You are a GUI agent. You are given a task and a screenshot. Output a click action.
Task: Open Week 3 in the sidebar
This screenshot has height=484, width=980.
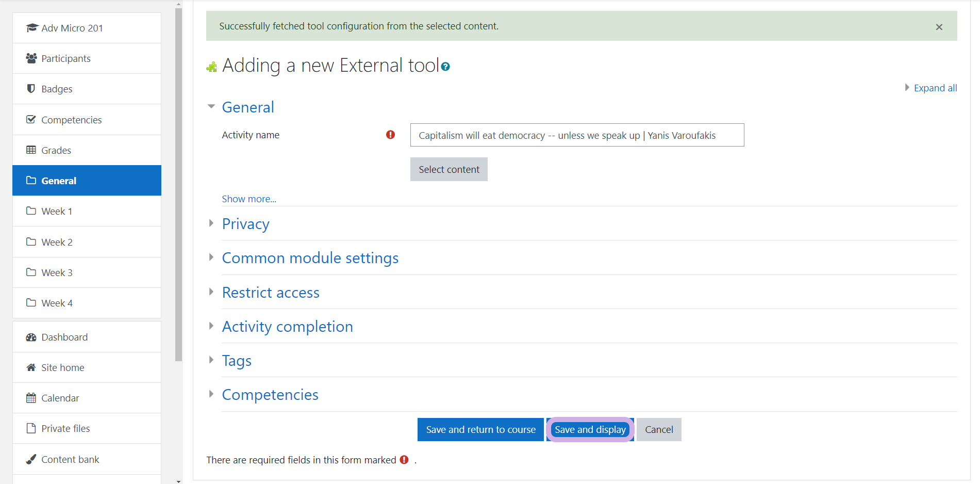[x=57, y=272]
